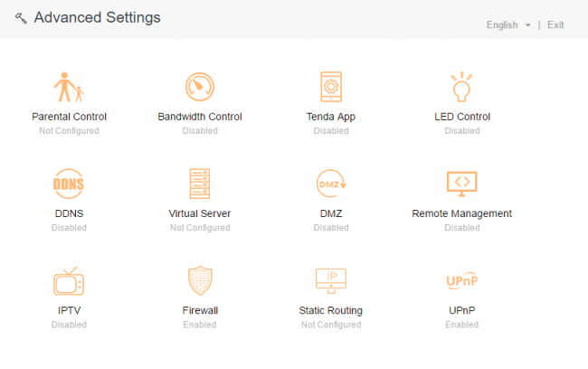Screen dimensions: 588x369
Task: Click the Tenda App phone icon
Action: [x=330, y=87]
